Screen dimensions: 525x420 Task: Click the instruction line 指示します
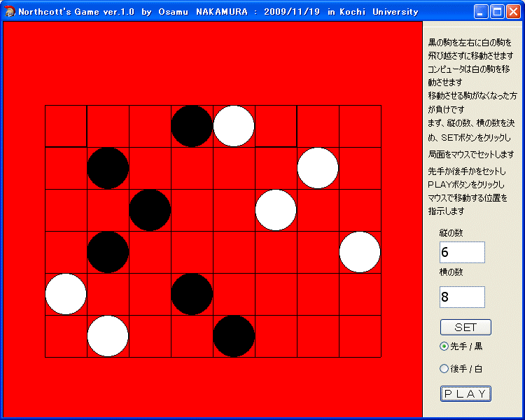tap(447, 211)
